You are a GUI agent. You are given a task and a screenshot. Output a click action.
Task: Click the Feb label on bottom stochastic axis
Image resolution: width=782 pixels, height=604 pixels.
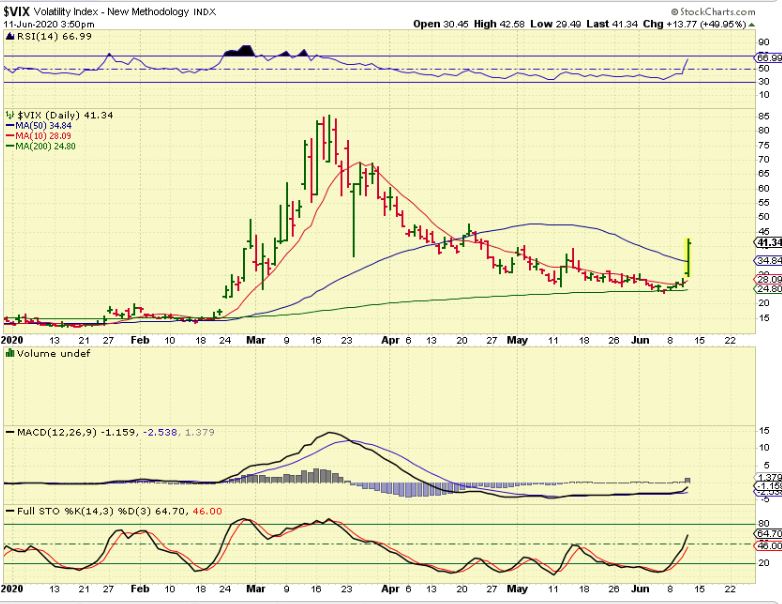pos(140,589)
